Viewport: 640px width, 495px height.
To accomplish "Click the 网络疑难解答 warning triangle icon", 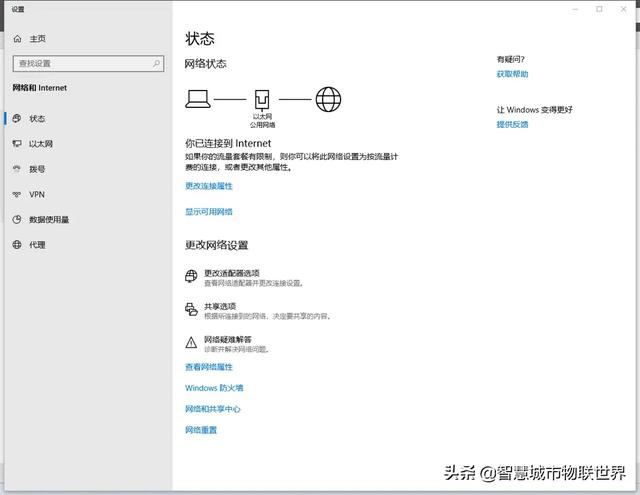I will pos(191,342).
